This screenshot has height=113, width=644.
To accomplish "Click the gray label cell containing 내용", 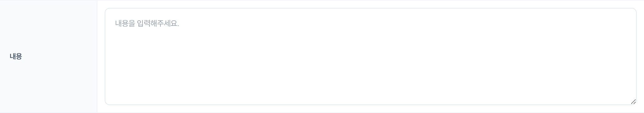I will (x=48, y=56).
